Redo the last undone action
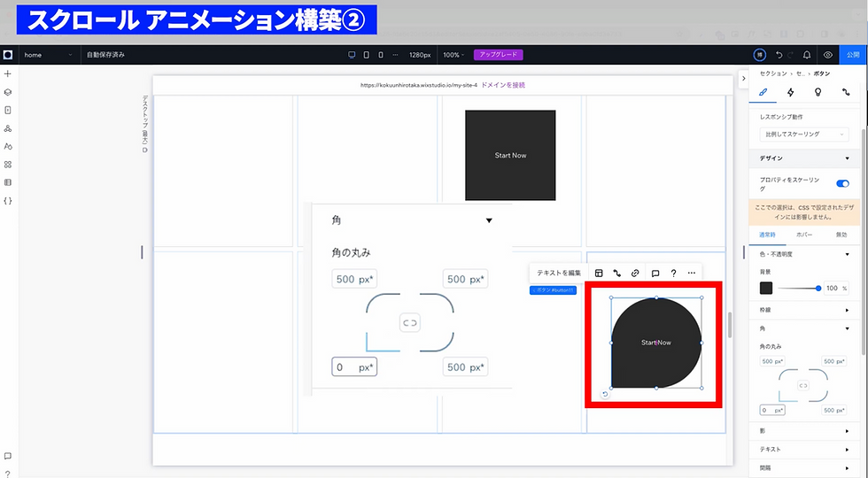 [790, 55]
